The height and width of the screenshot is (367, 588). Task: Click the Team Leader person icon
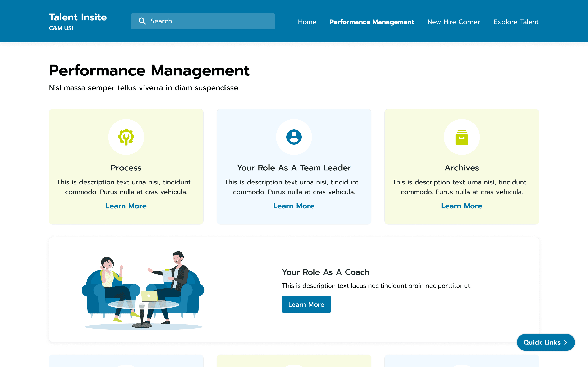pos(294,137)
